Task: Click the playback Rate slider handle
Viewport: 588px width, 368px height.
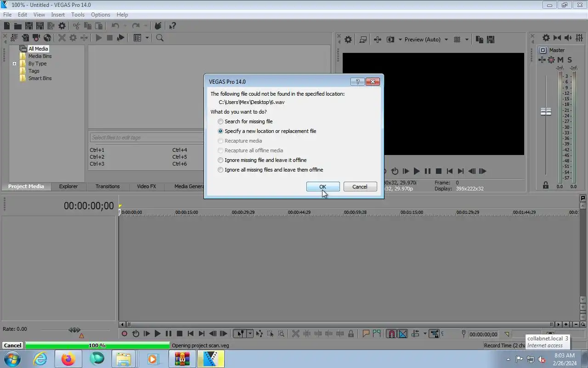Action: tap(74, 330)
